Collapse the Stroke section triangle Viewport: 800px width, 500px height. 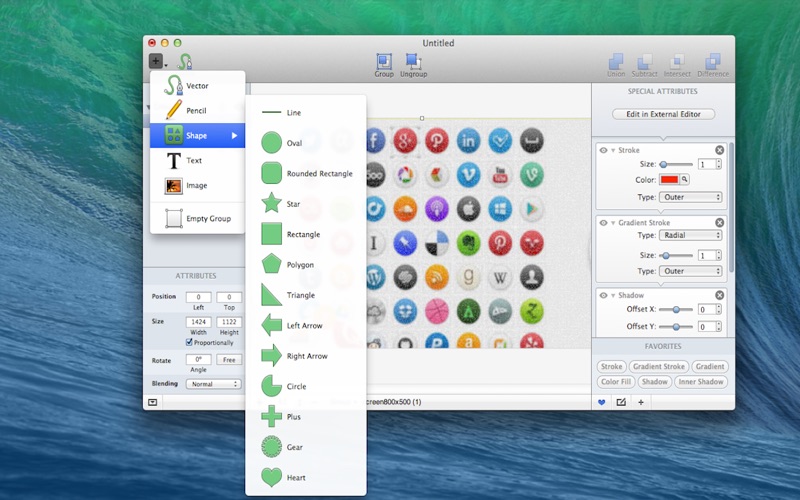tap(613, 151)
